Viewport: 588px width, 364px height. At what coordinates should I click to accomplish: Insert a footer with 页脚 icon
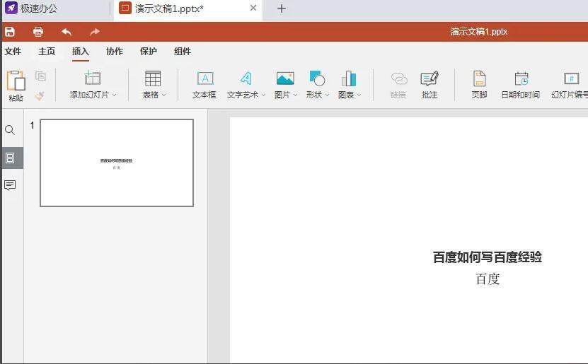coord(479,85)
